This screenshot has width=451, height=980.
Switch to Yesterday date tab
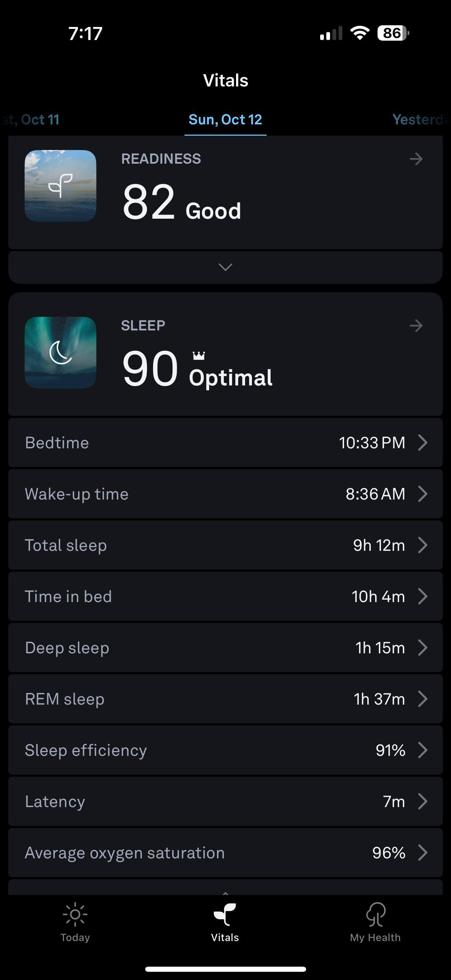point(420,120)
